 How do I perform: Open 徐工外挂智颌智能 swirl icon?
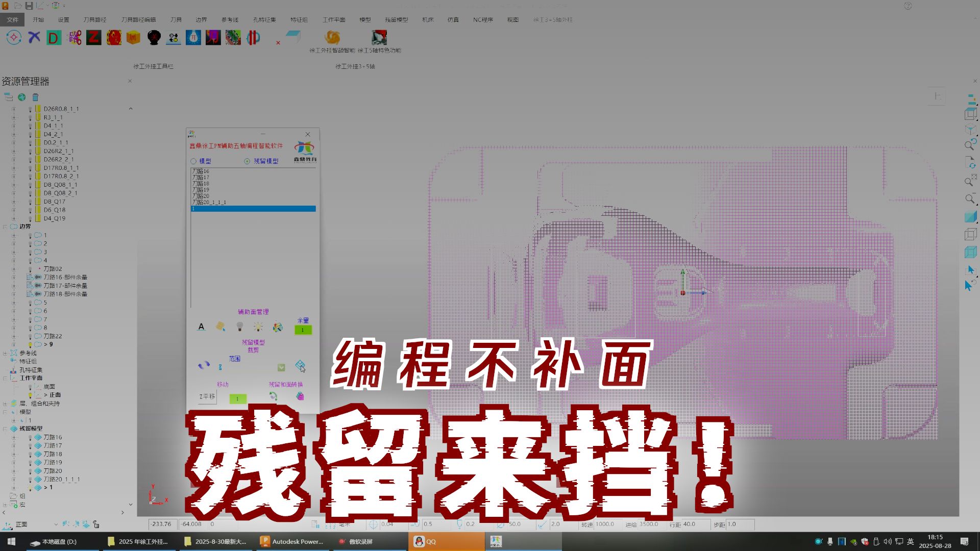(332, 37)
